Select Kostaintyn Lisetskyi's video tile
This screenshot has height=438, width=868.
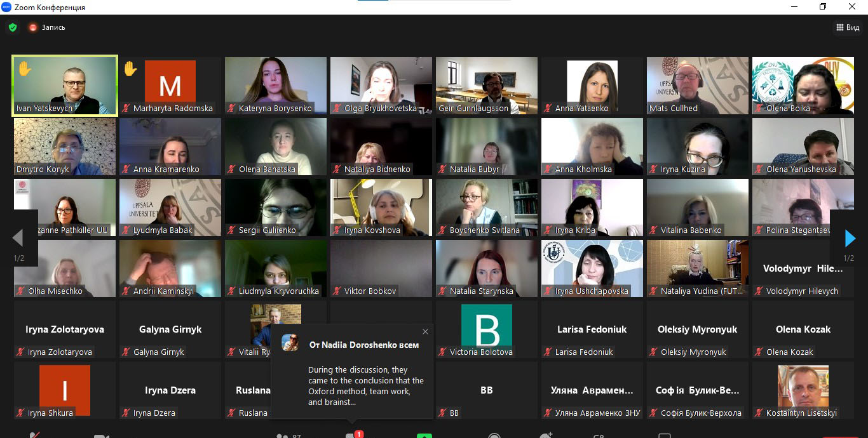[803, 387]
